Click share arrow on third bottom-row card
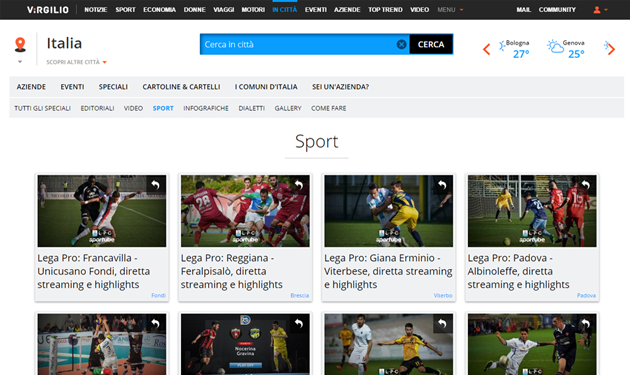Viewport: 630px width, 375px height. click(443, 324)
